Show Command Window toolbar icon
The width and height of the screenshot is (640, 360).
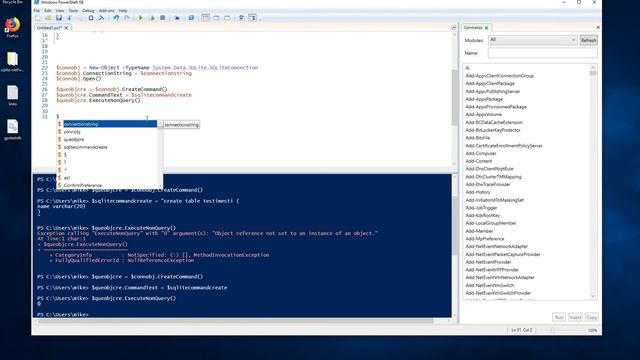click(241, 18)
